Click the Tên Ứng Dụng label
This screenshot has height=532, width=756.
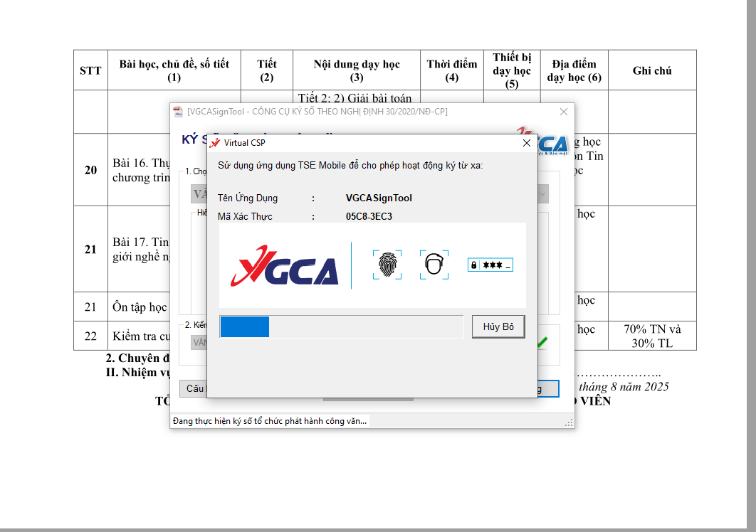tap(247, 198)
